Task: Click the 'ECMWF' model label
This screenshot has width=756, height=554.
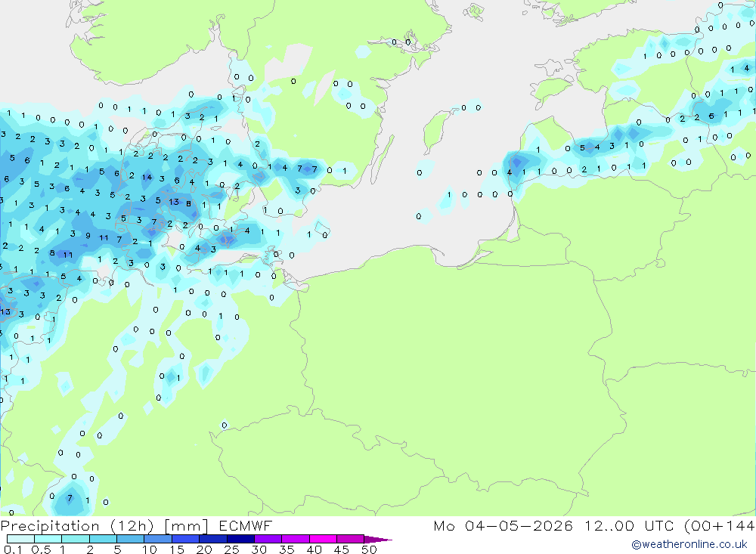Action: pos(246,526)
